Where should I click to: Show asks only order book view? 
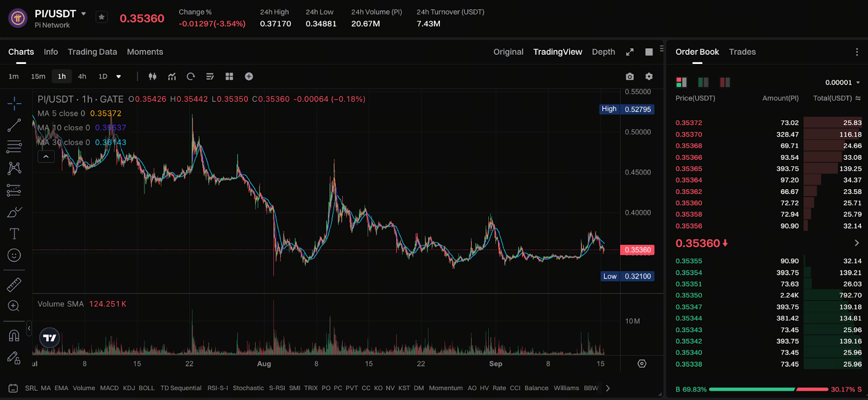pyautogui.click(x=725, y=82)
